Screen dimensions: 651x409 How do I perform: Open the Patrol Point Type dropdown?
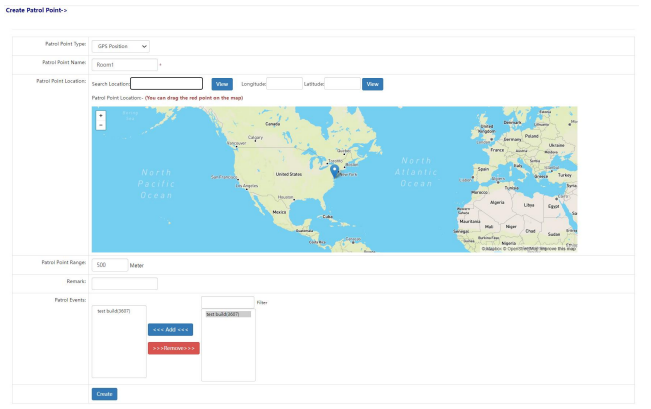pyautogui.click(x=121, y=46)
